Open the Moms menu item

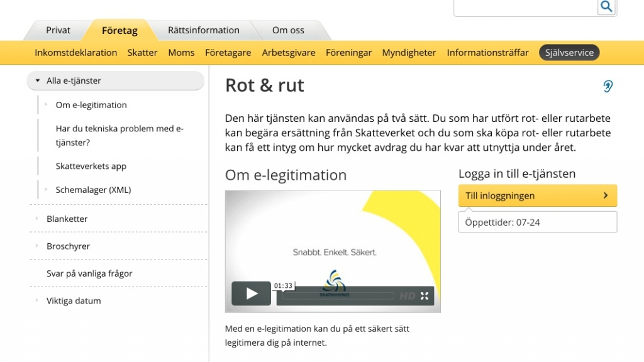(181, 53)
